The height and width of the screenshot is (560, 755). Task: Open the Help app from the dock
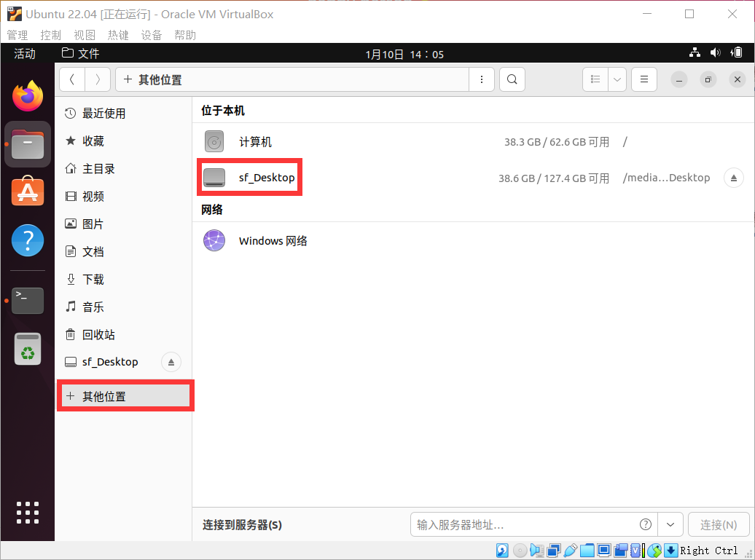tap(27, 240)
